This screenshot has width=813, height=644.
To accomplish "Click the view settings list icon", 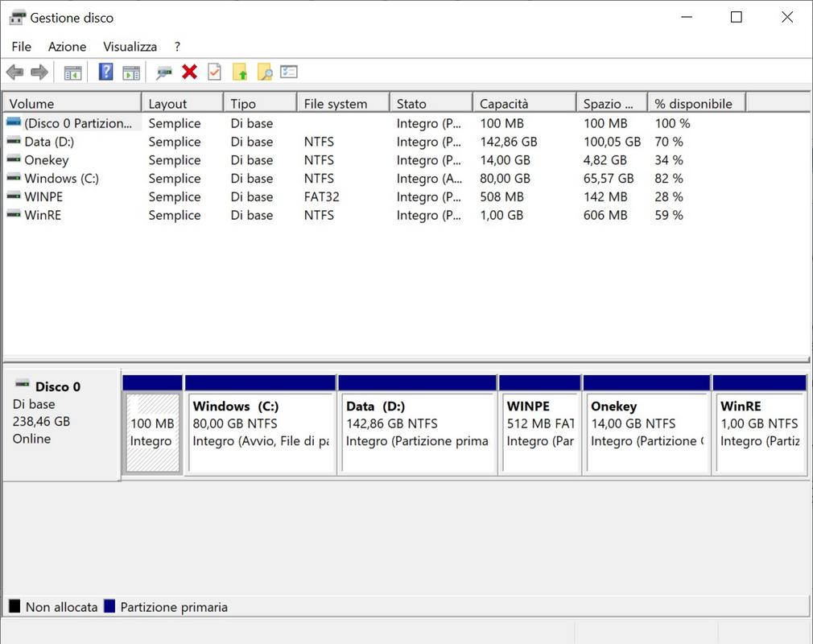I will pyautogui.click(x=289, y=71).
